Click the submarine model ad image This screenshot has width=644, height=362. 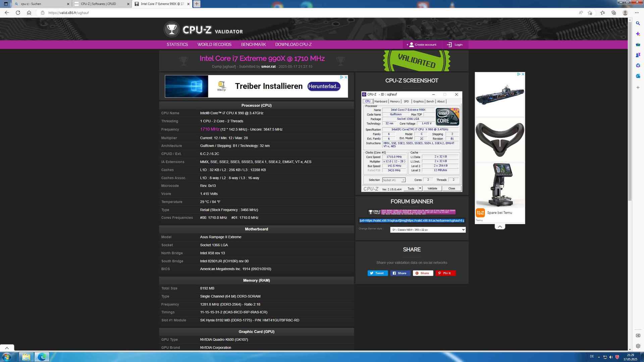pyautogui.click(x=500, y=96)
